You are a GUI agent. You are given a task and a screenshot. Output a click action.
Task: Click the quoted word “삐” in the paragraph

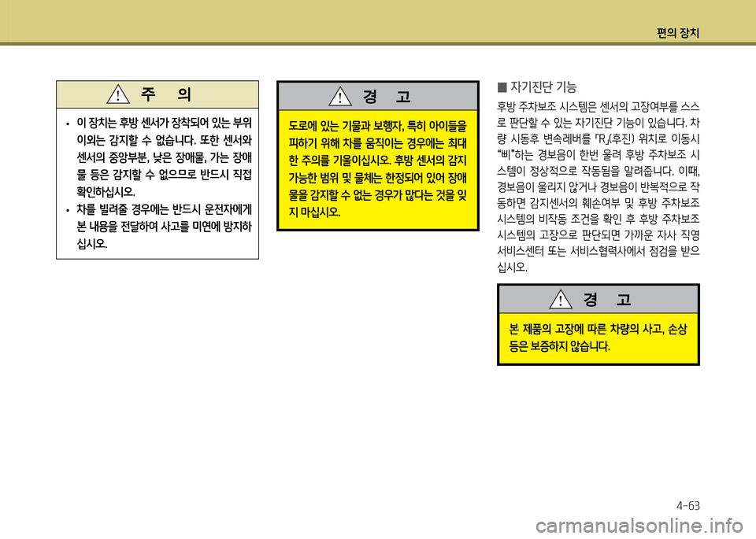[506, 155]
